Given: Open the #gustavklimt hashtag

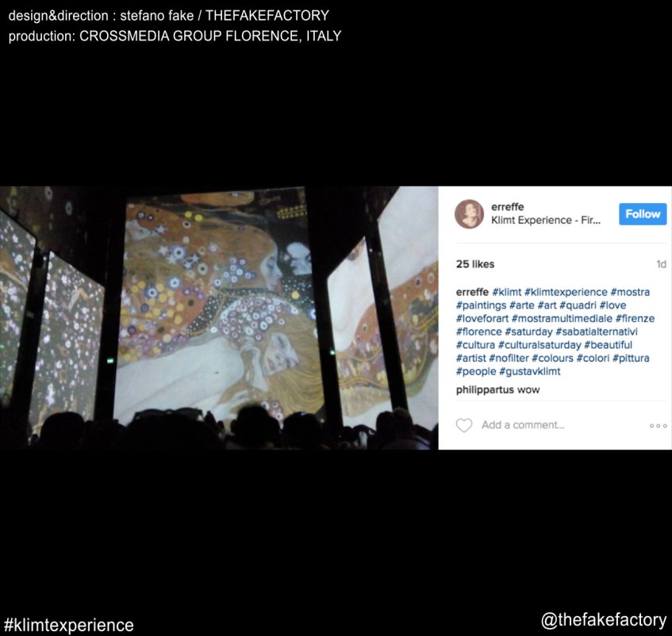Looking at the screenshot, I should tap(530, 371).
